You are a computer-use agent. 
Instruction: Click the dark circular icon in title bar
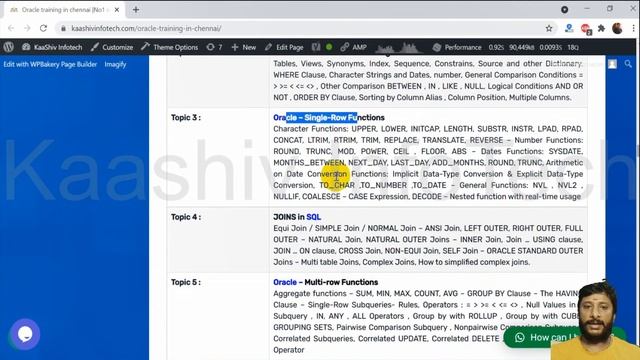pyautogui.click(x=564, y=9)
